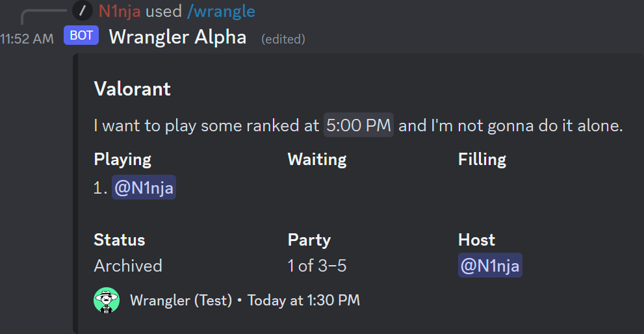Click the BOT tag badge
Screen dimensions: 644x334
(81, 36)
